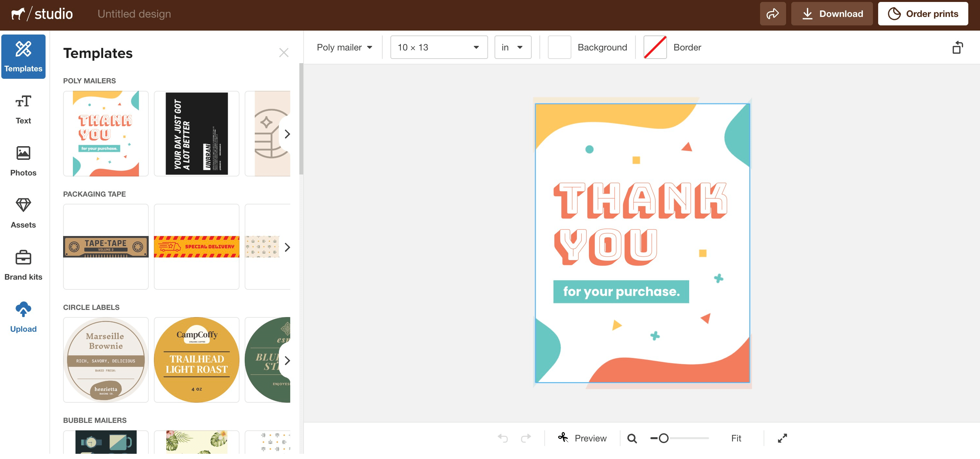Click the Templates panel icon
Viewport: 980px width, 459px height.
(23, 56)
